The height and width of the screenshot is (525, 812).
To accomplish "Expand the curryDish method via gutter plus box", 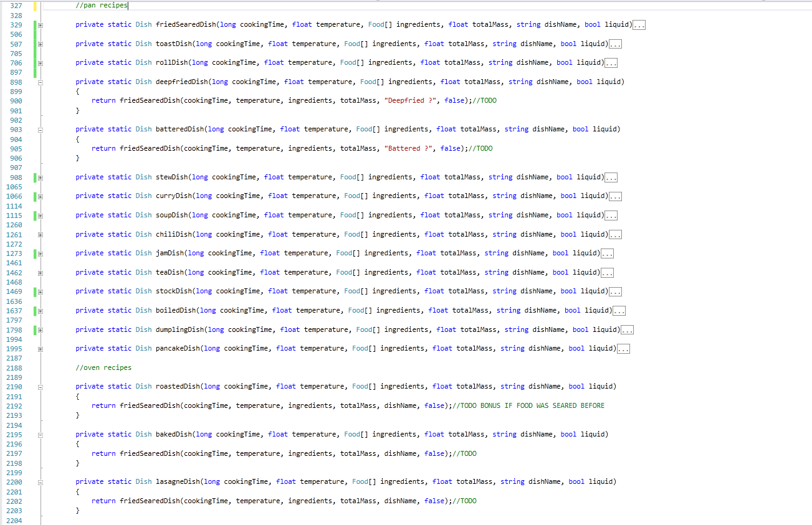I will (x=41, y=196).
